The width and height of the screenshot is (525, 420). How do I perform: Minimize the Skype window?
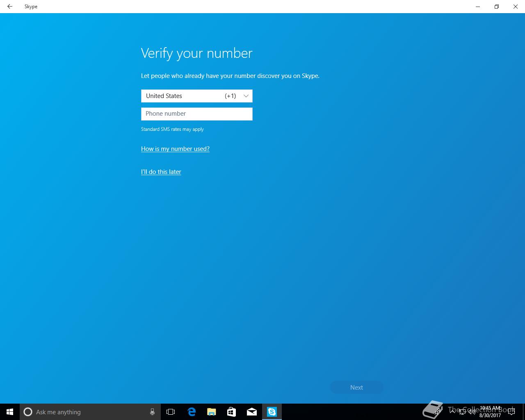[478, 7]
